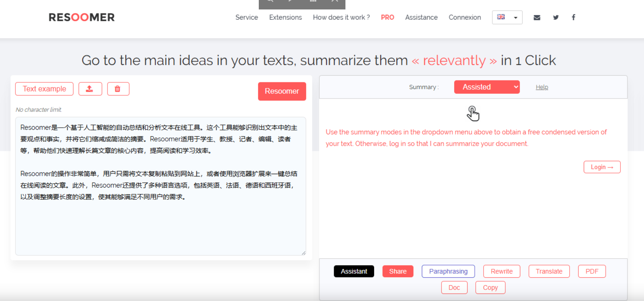The height and width of the screenshot is (301, 644).
Task: Click the black Assistant button
Action: 354,271
